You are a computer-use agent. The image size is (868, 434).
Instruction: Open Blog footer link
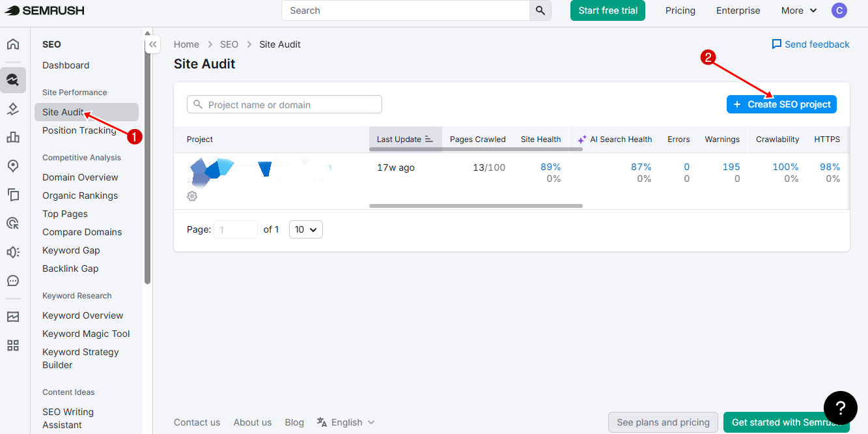(294, 422)
